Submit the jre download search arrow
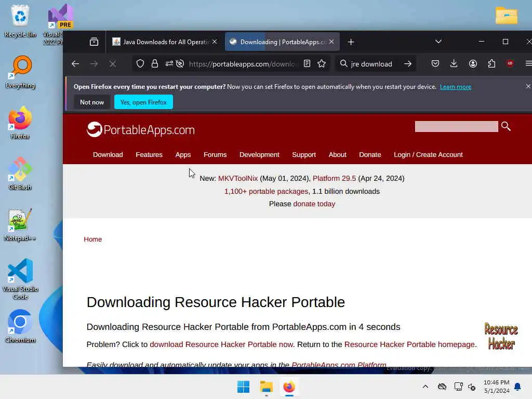Image resolution: width=532 pixels, height=399 pixels. (408, 64)
